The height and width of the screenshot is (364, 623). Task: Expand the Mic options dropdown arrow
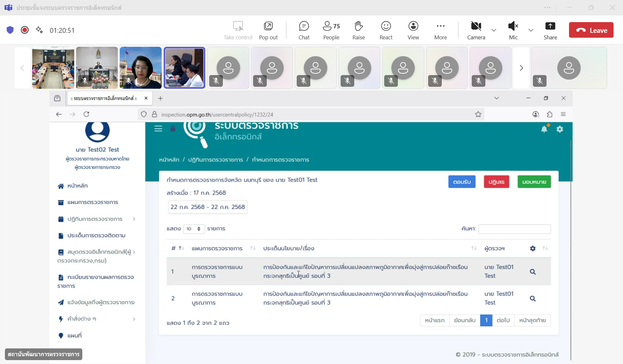pyautogui.click(x=531, y=30)
